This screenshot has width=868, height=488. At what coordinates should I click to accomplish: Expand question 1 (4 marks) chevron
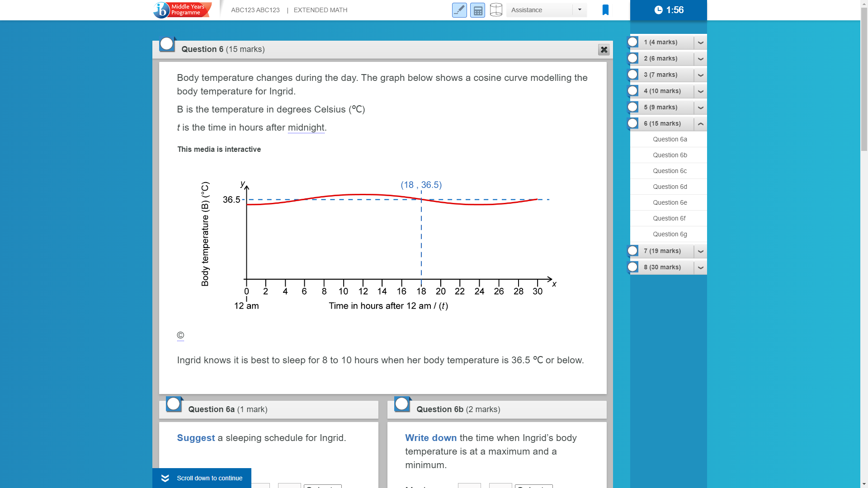point(700,42)
